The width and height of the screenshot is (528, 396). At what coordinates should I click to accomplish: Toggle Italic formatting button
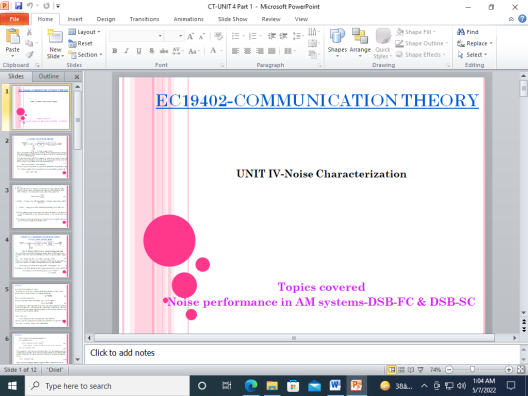127,51
